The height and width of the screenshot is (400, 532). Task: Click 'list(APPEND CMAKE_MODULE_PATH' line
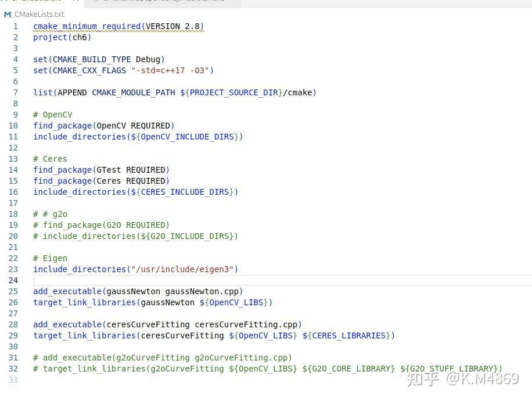point(175,92)
